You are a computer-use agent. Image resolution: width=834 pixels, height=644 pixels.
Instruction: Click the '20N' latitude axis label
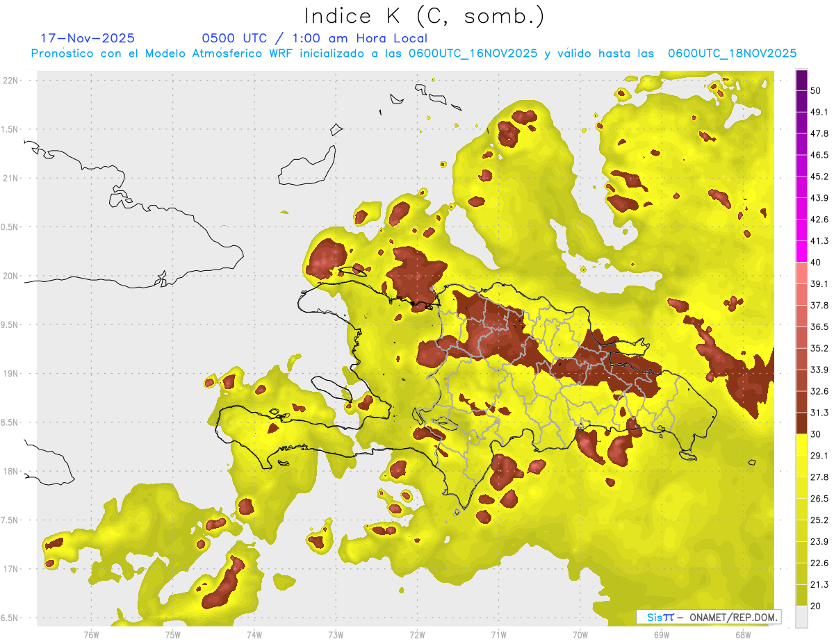[10, 276]
